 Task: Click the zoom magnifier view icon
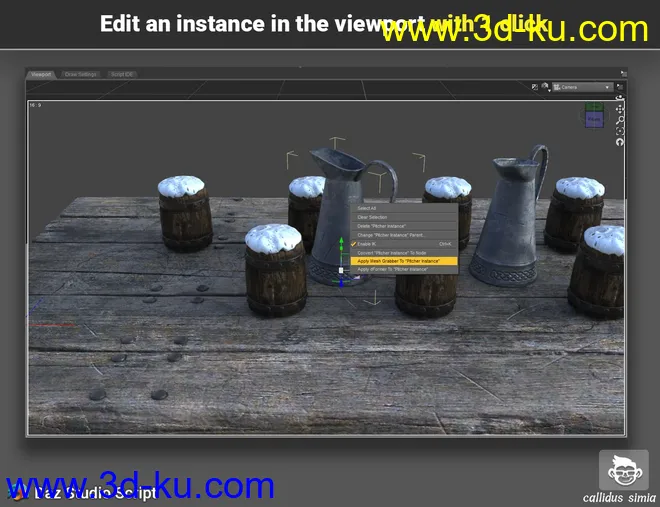[620, 120]
